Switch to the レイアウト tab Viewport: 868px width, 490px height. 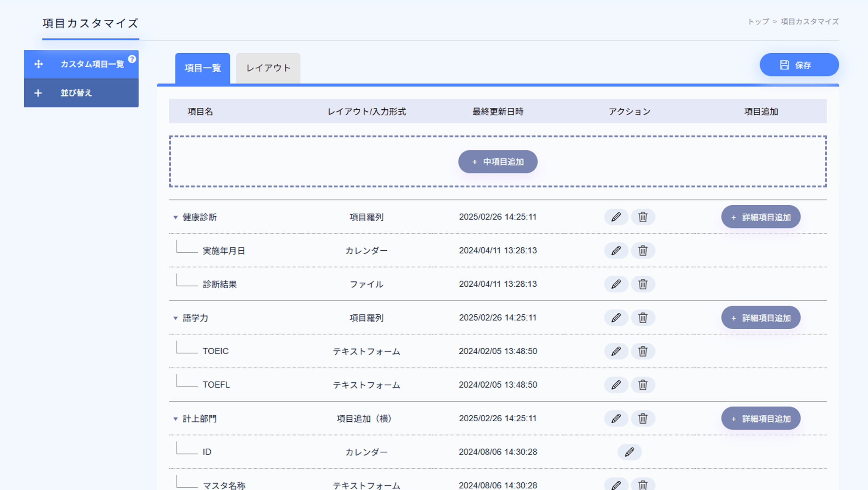[268, 68]
